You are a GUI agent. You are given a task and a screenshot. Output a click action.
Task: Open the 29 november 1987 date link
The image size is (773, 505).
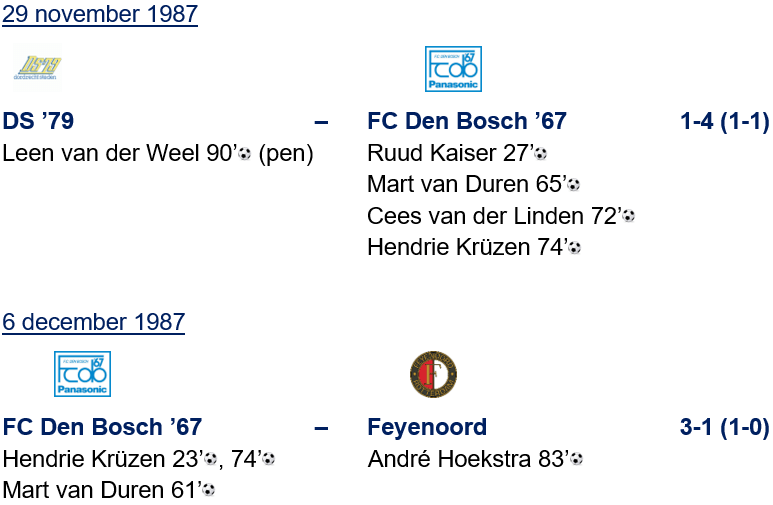pos(99,15)
